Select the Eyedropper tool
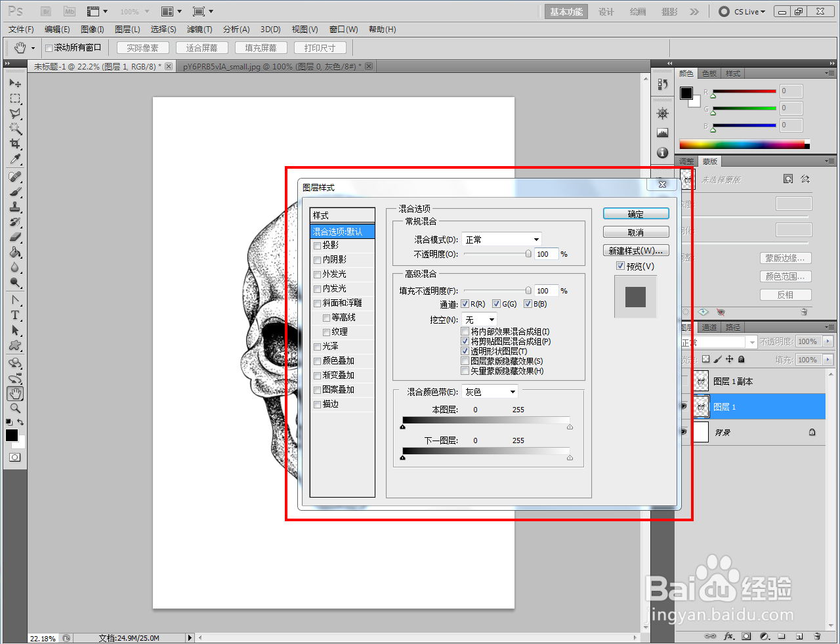This screenshot has width=840, height=644. pos(15,159)
